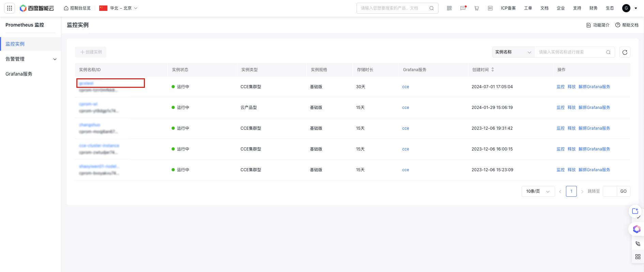Click 解绑Grafana服务 for 15:23:09 instance
The image size is (644, 272).
tap(594, 170)
